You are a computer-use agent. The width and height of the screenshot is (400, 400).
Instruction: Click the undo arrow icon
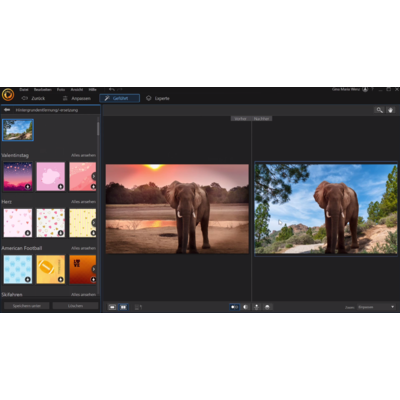tap(112, 90)
